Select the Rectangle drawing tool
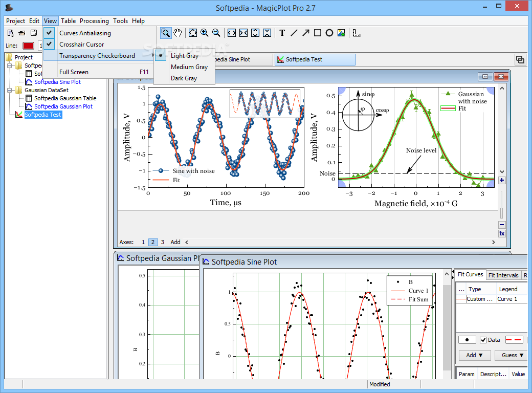The image size is (532, 393). [318, 33]
